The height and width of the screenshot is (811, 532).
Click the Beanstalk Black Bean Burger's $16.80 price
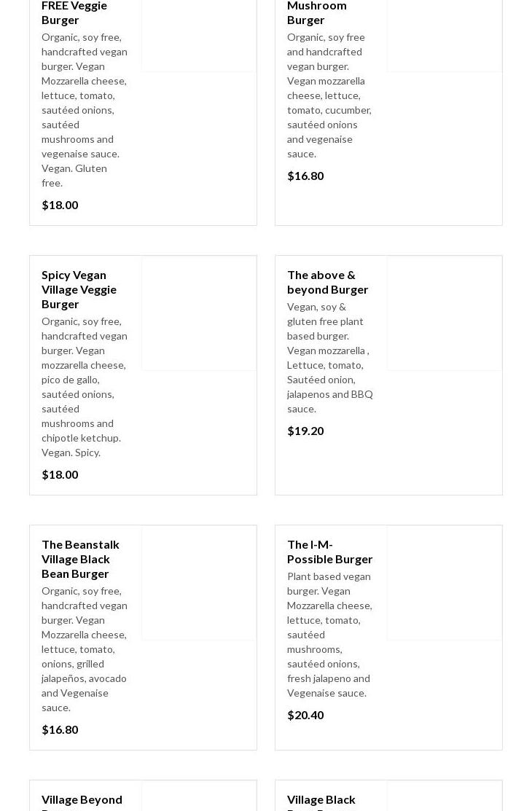[x=60, y=729]
